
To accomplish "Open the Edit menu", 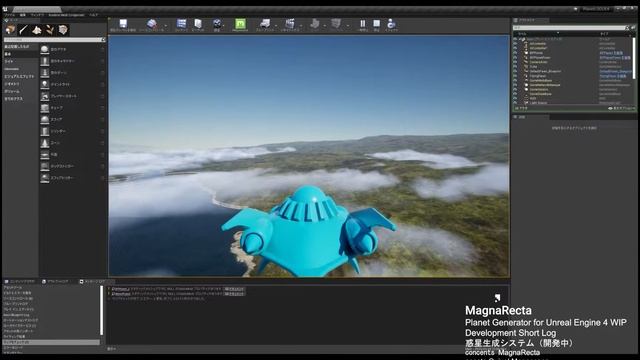I will (22, 15).
